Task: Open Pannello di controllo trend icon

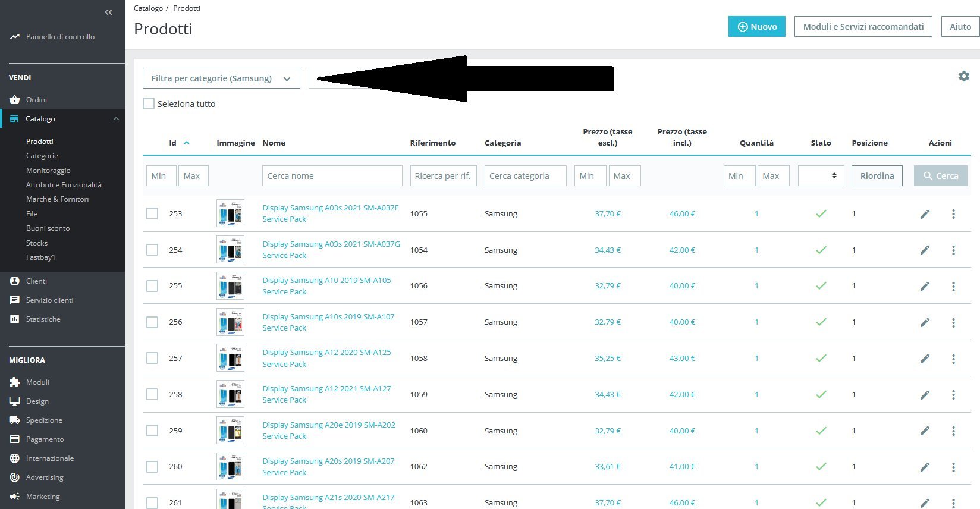Action: [15, 37]
